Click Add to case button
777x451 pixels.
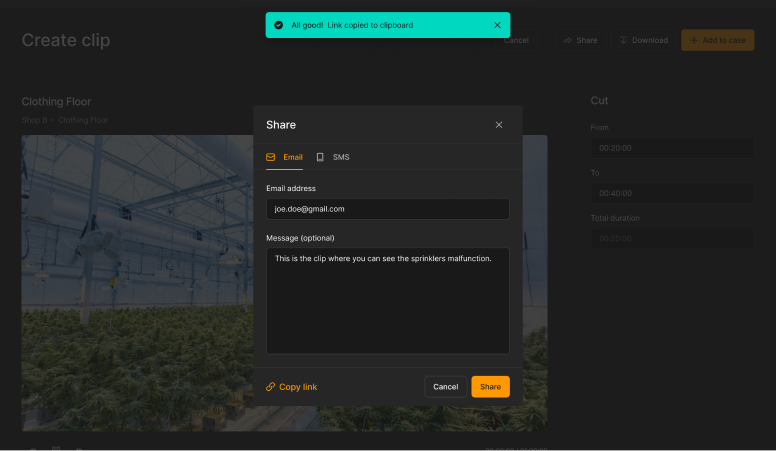click(718, 40)
